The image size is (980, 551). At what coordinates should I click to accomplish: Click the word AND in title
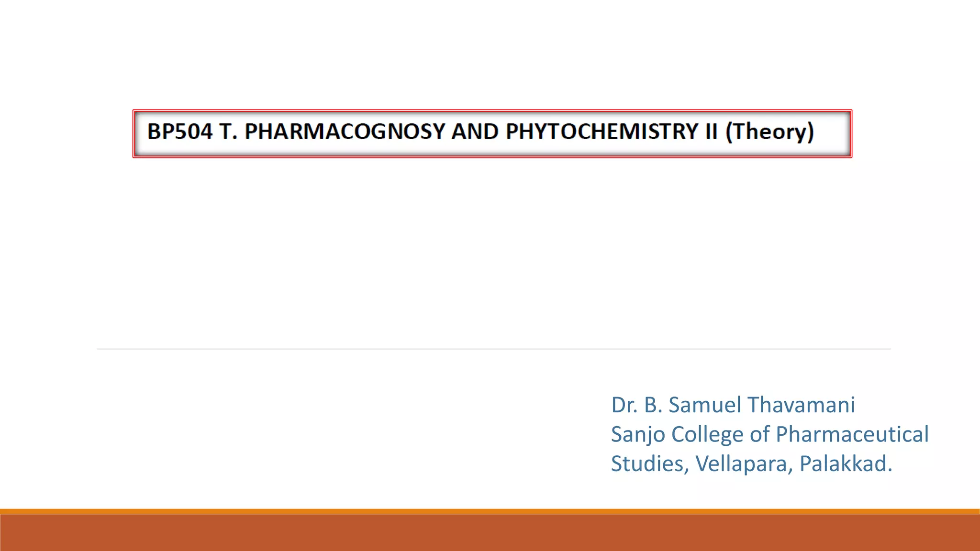pyautogui.click(x=475, y=132)
